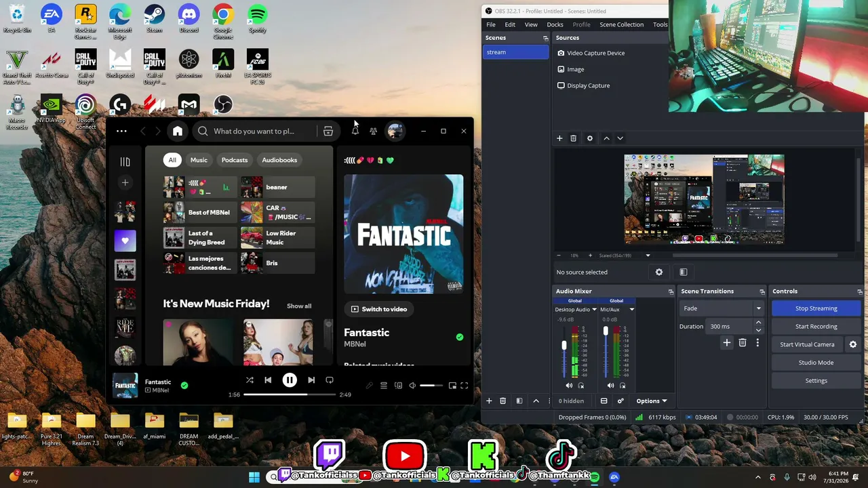Toggle repeat in Spotify player

click(330, 380)
